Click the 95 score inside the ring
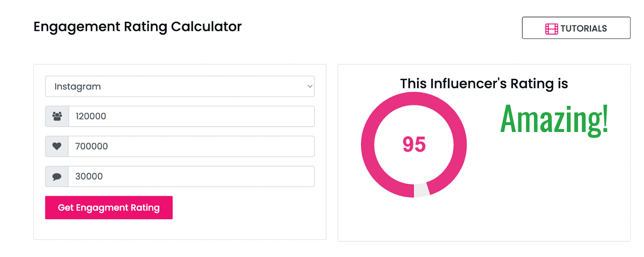The image size is (644, 257). [x=414, y=144]
